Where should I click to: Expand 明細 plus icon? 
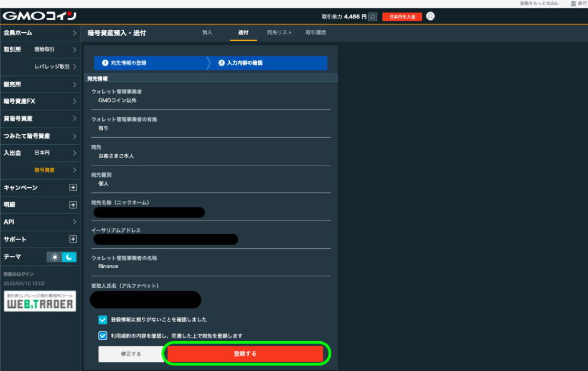click(x=73, y=205)
